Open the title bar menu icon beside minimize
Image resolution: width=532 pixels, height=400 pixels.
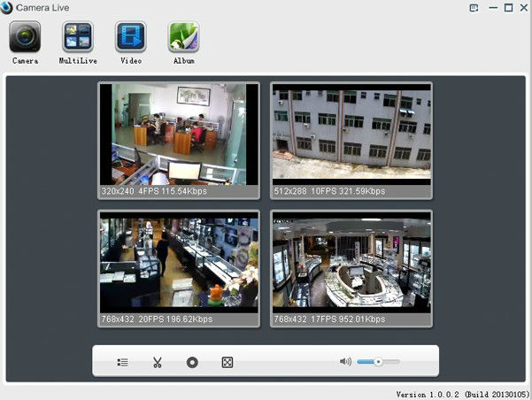[x=474, y=8]
